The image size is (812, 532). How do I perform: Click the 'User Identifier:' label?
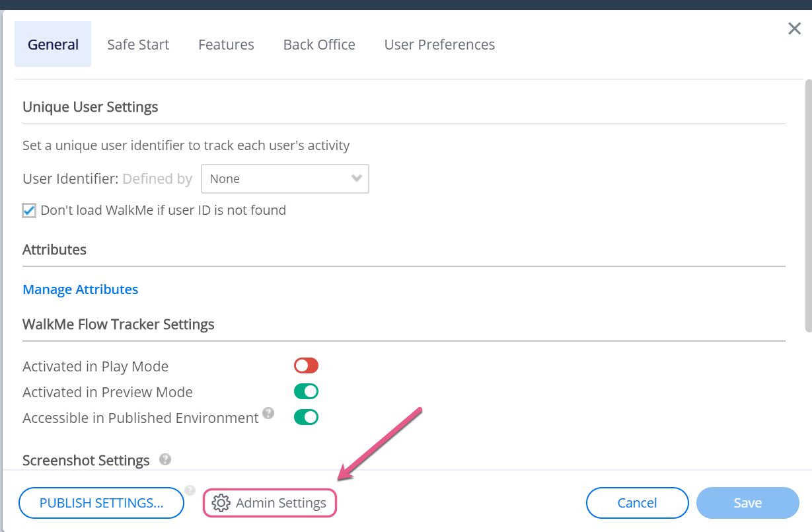click(71, 179)
